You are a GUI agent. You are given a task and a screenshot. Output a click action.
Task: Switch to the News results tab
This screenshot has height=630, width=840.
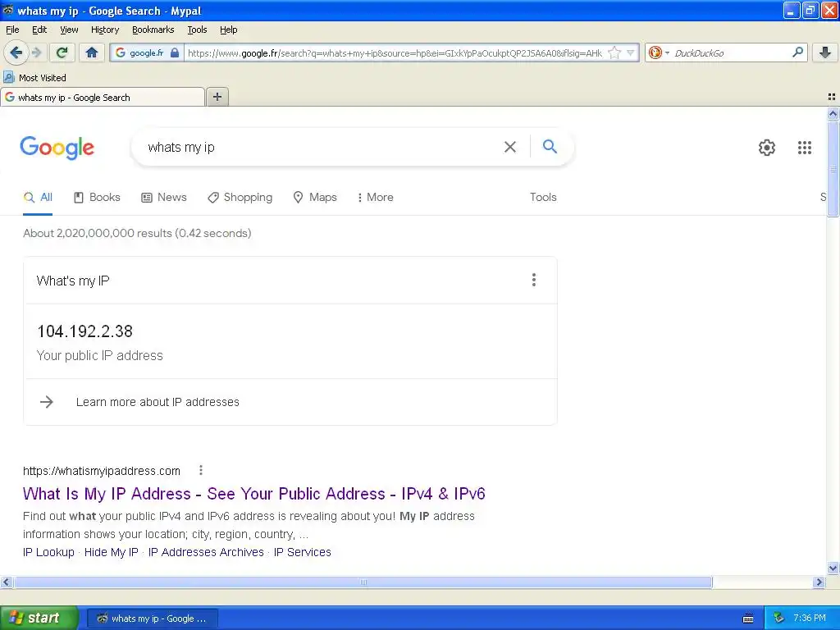164,197
